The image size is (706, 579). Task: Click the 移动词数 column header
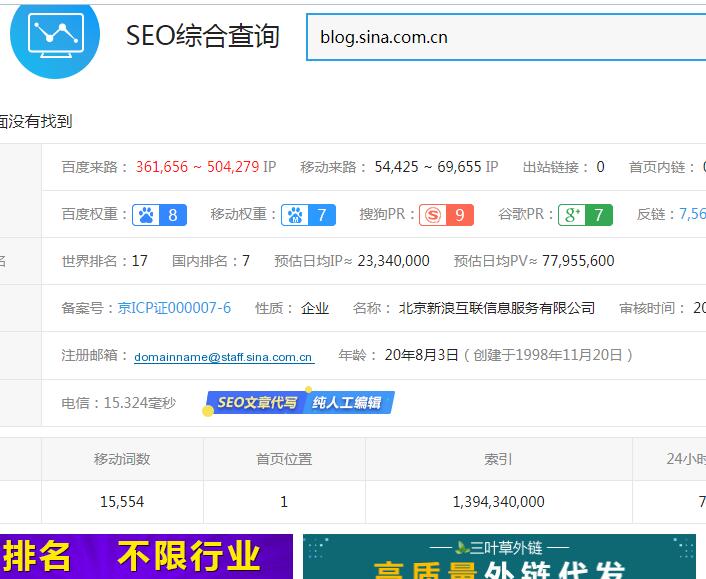[x=122, y=459]
